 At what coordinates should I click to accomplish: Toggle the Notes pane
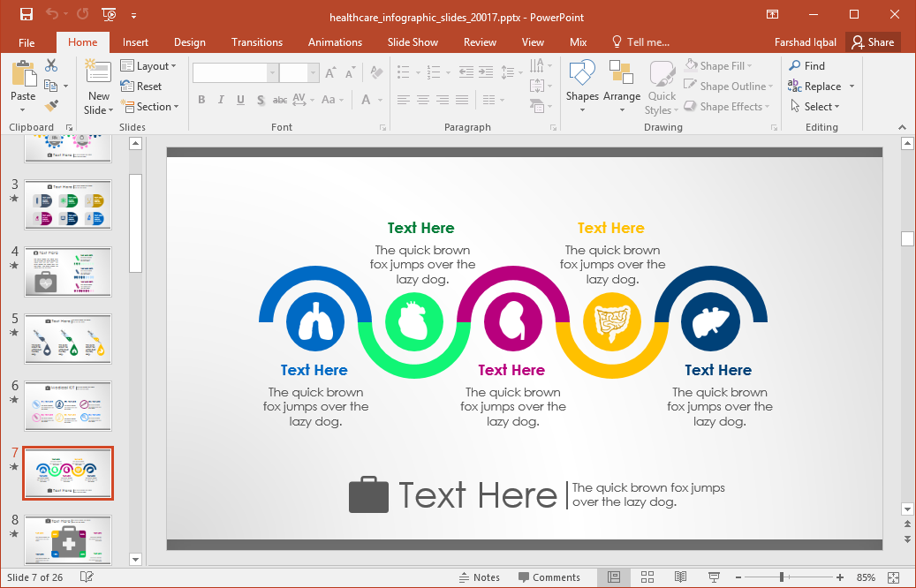coord(480,577)
